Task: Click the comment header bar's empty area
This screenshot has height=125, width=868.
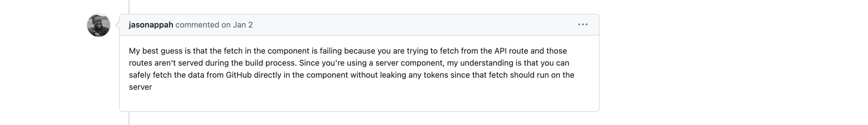Action: pos(404,25)
